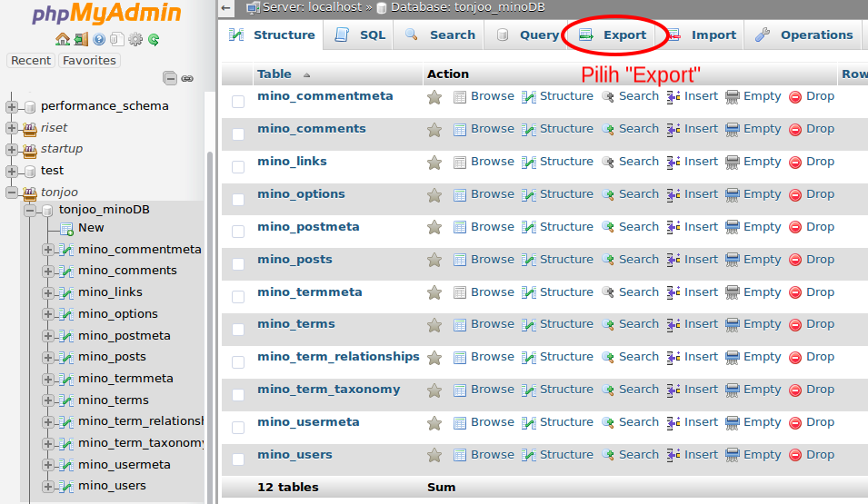Select mino_termmeta in sidebar tree

tap(125, 379)
